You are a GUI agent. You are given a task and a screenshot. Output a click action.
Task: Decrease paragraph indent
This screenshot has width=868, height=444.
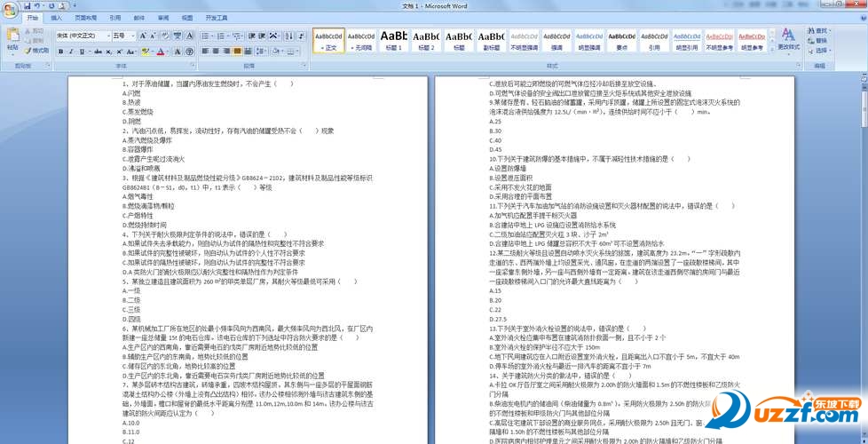pyautogui.click(x=252, y=36)
